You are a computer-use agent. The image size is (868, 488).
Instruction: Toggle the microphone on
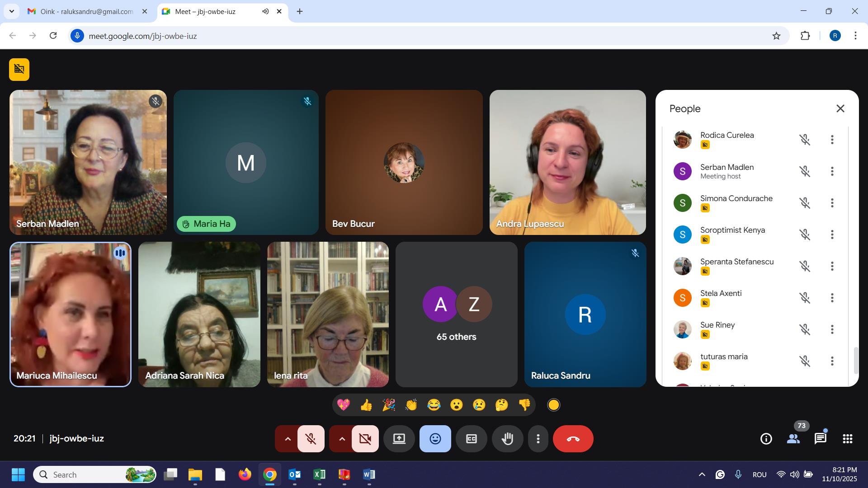tap(311, 439)
